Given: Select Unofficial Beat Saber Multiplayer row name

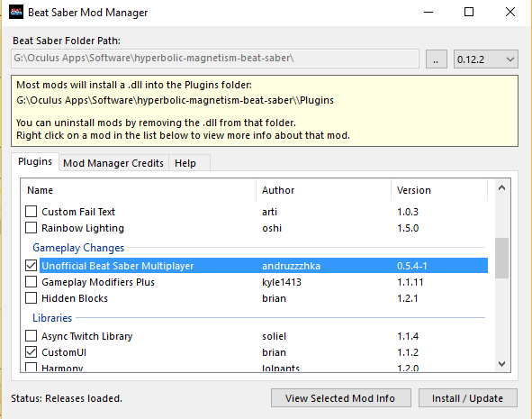Looking at the screenshot, I should [x=117, y=266].
